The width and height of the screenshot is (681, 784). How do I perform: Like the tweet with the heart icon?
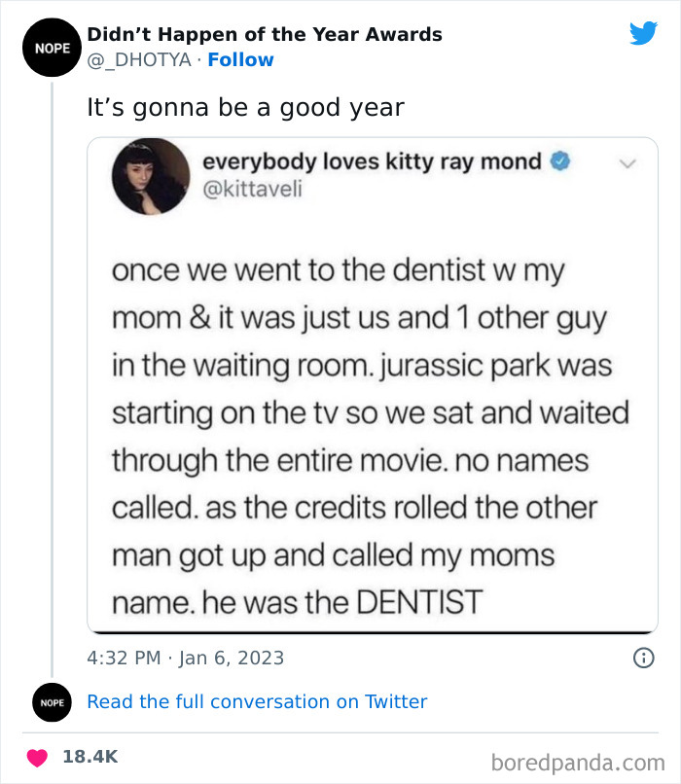[x=37, y=756]
